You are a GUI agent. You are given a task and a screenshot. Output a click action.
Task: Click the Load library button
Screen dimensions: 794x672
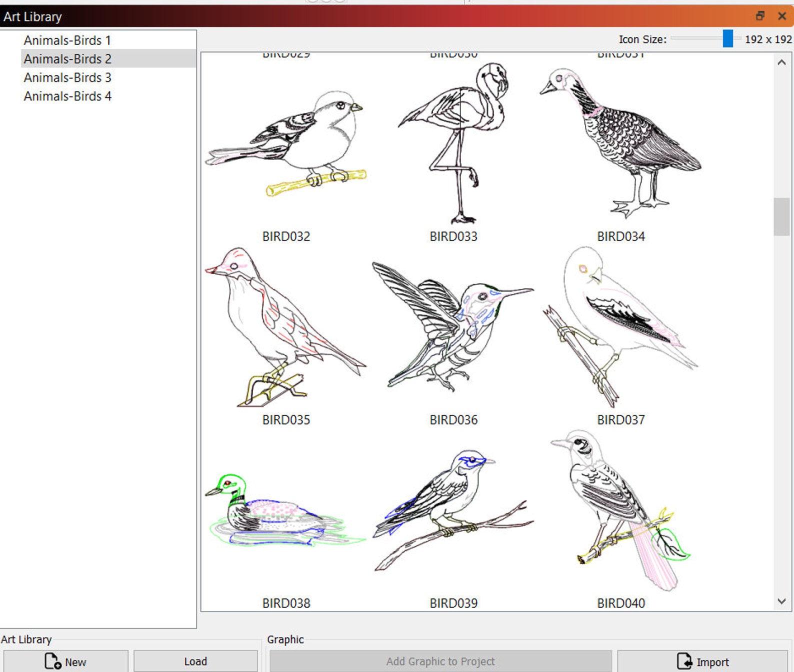click(195, 661)
